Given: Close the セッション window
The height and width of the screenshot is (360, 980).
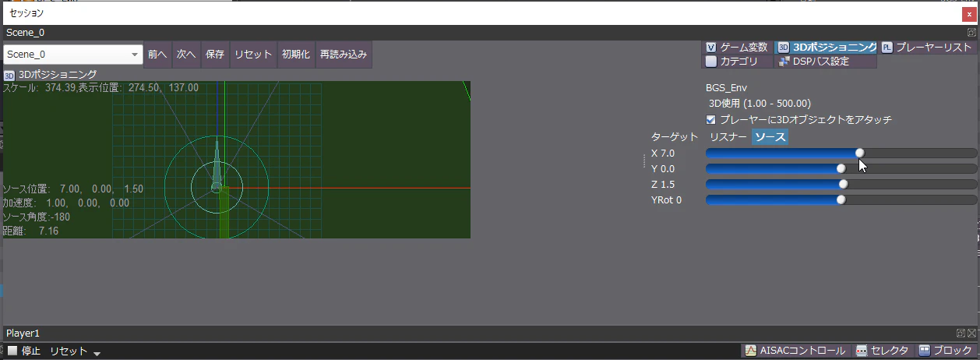Looking at the screenshot, I should (x=969, y=13).
